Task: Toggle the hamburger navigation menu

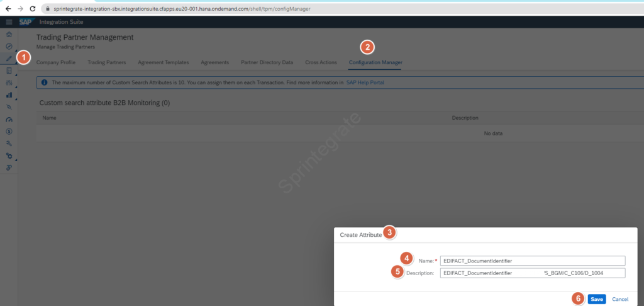Action: click(9, 22)
